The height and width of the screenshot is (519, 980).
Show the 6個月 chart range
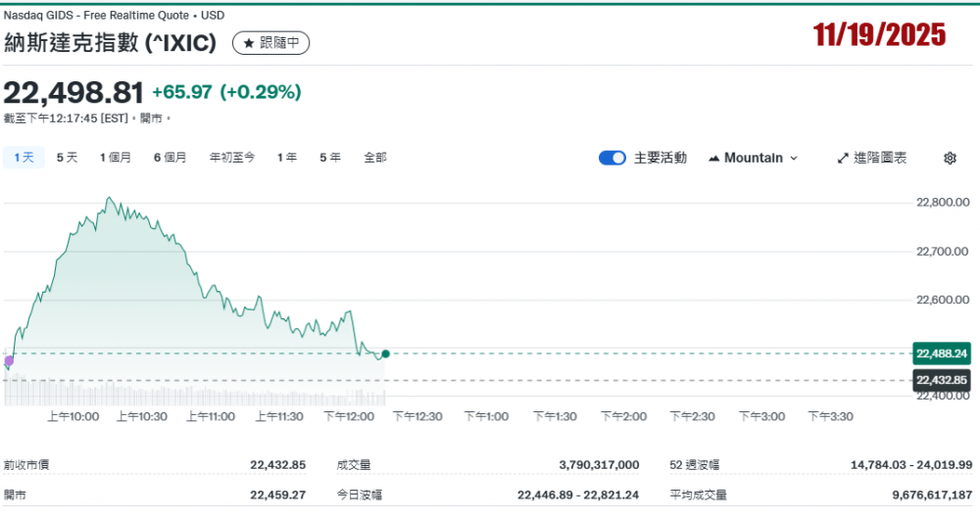[171, 158]
